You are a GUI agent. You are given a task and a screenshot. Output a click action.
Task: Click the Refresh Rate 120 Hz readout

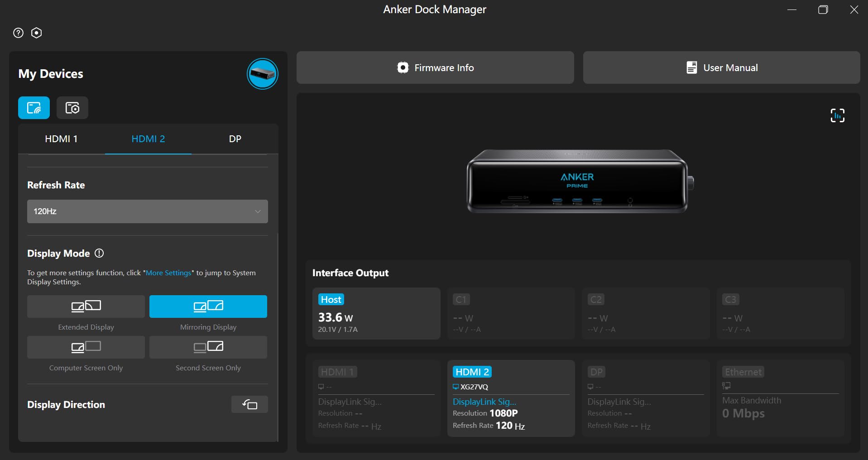(x=489, y=426)
